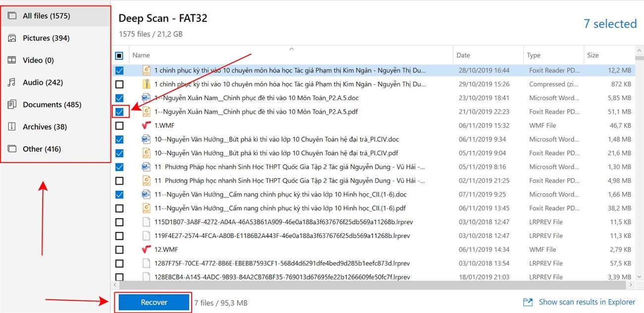Click the Word icon of Hình học_CII.(1-6).doc

tap(146, 194)
